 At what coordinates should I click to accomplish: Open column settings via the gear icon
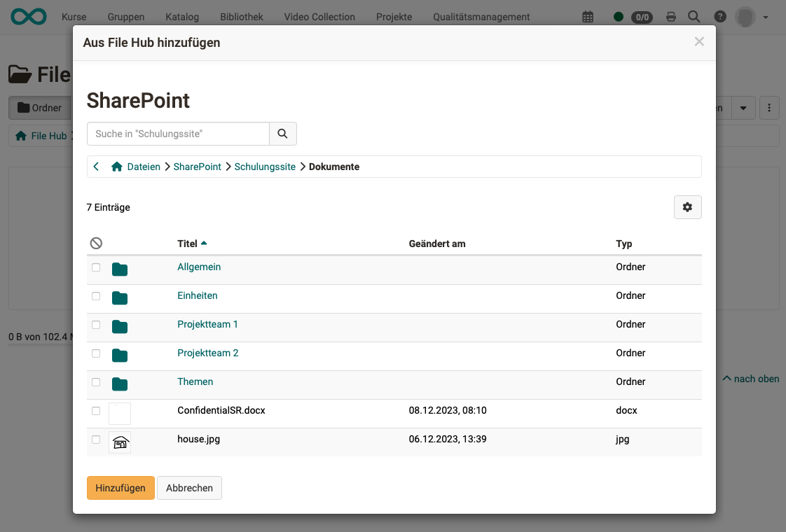click(687, 207)
